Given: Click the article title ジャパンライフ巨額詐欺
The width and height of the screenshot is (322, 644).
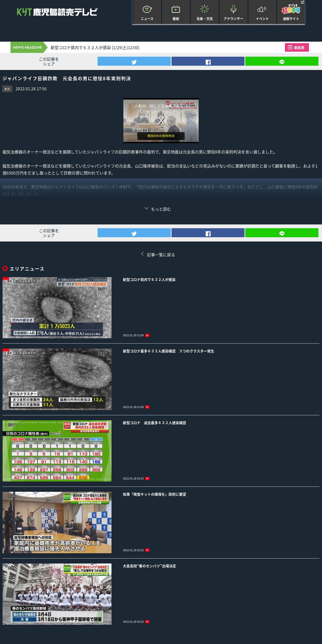Looking at the screenshot, I should [x=67, y=78].
